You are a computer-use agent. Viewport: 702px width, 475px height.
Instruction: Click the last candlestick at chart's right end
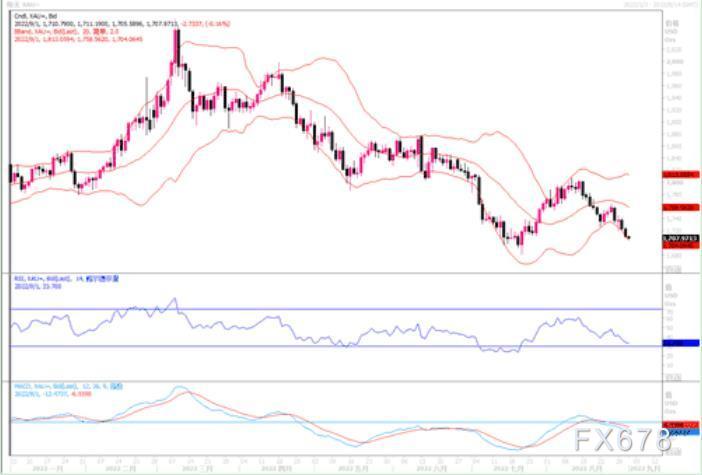(x=628, y=237)
